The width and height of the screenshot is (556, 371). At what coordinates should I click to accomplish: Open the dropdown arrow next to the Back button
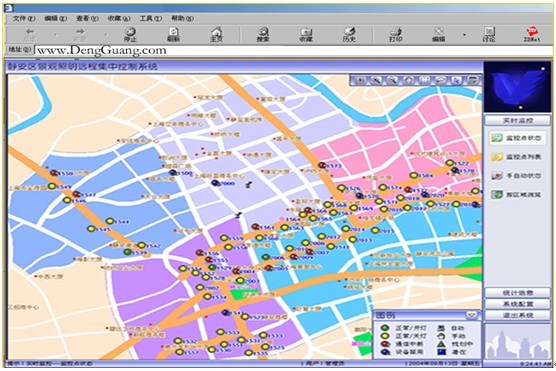point(55,35)
